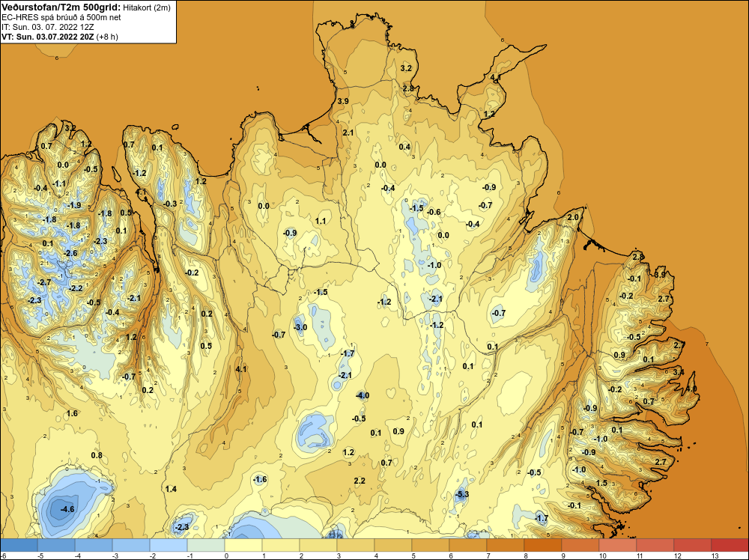The width and height of the screenshot is (749, 560).
Task: Select the legend swatch between -3 and -2
Action: point(131,545)
